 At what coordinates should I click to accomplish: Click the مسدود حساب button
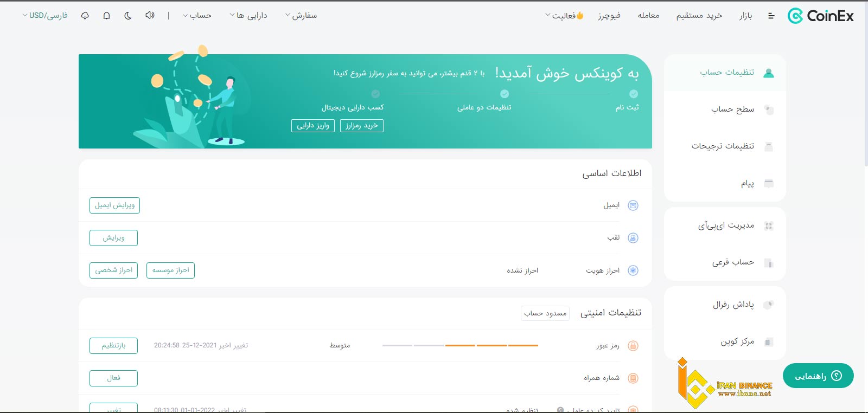pos(545,313)
